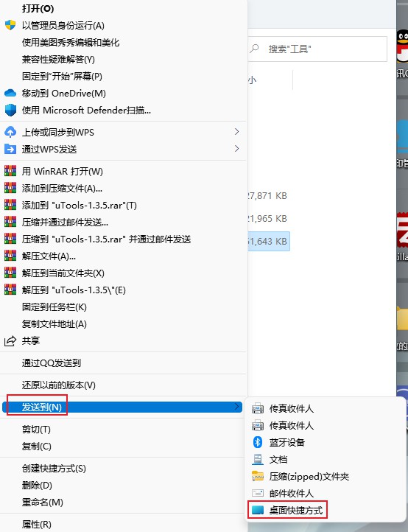Click WinRAR icon beside 解压到 "uTools-1.3.5\"(E)
Image resolution: width=408 pixels, height=532 pixels.
[10, 290]
